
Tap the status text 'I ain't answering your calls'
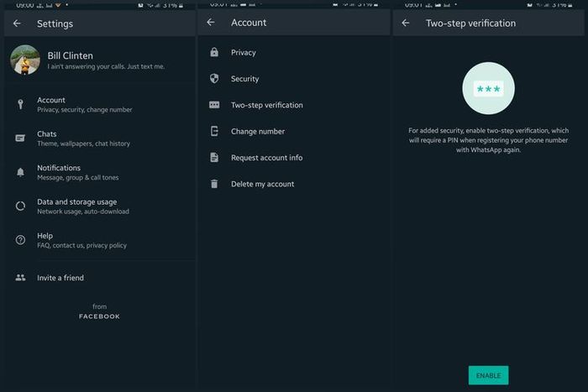pos(106,66)
